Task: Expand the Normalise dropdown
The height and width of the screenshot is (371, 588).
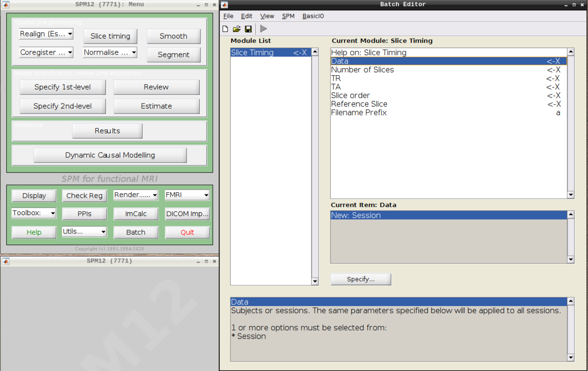Action: click(110, 52)
